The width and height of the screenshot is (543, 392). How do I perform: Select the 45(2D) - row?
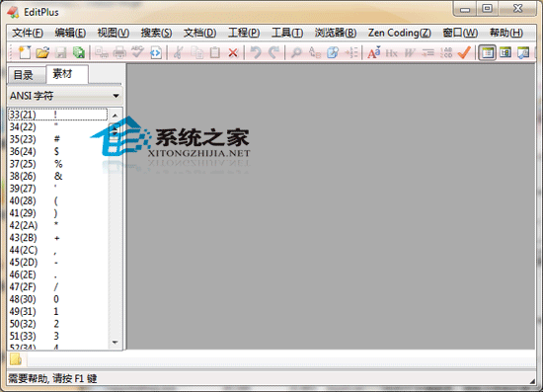click(57, 263)
